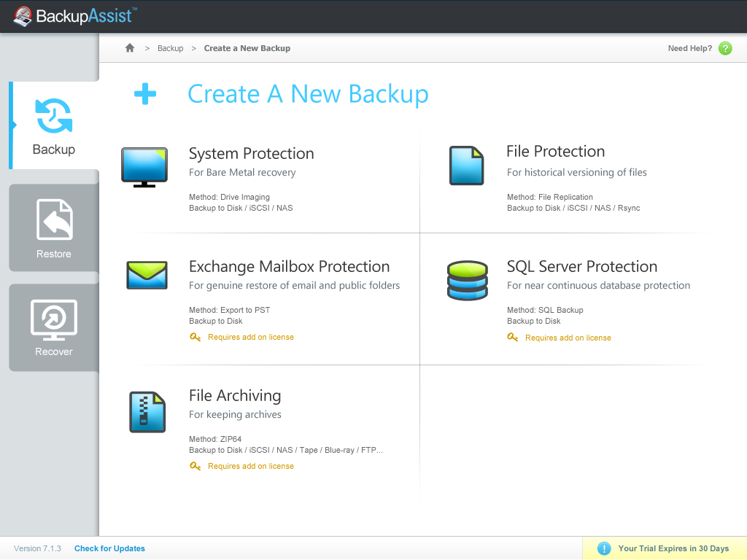Open the System Protection heading
The height and width of the screenshot is (560, 747).
pyautogui.click(x=251, y=154)
